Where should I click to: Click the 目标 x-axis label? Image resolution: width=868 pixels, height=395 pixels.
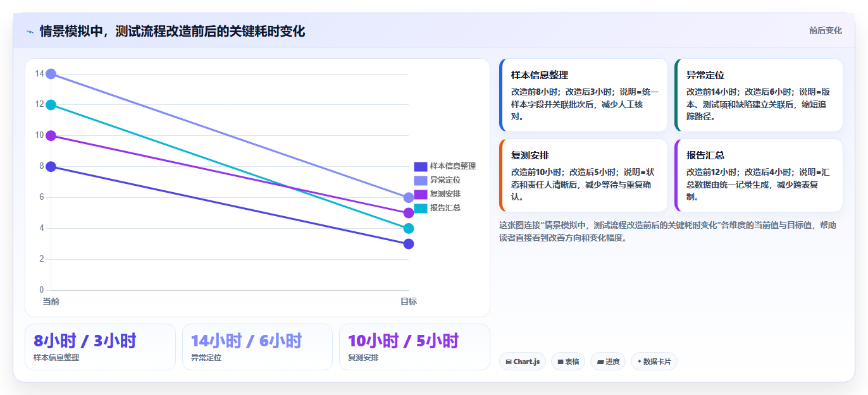[x=409, y=301]
